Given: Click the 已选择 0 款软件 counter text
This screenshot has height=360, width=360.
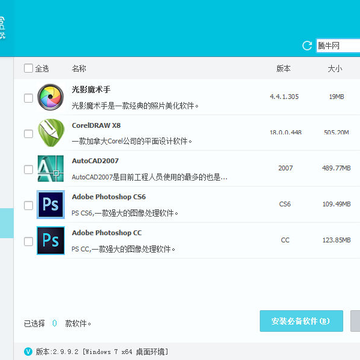Looking at the screenshot, I should click(x=58, y=323).
